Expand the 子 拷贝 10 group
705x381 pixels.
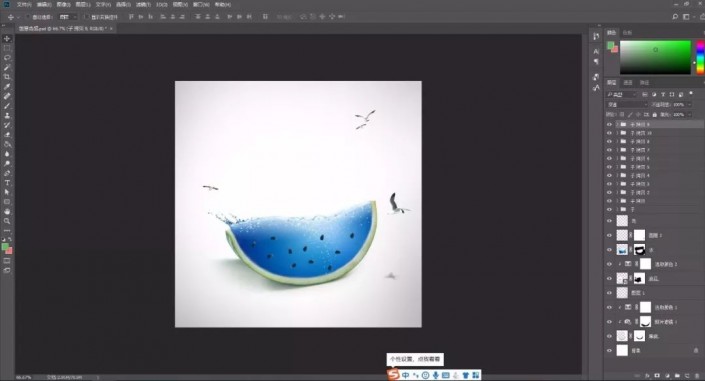617,133
